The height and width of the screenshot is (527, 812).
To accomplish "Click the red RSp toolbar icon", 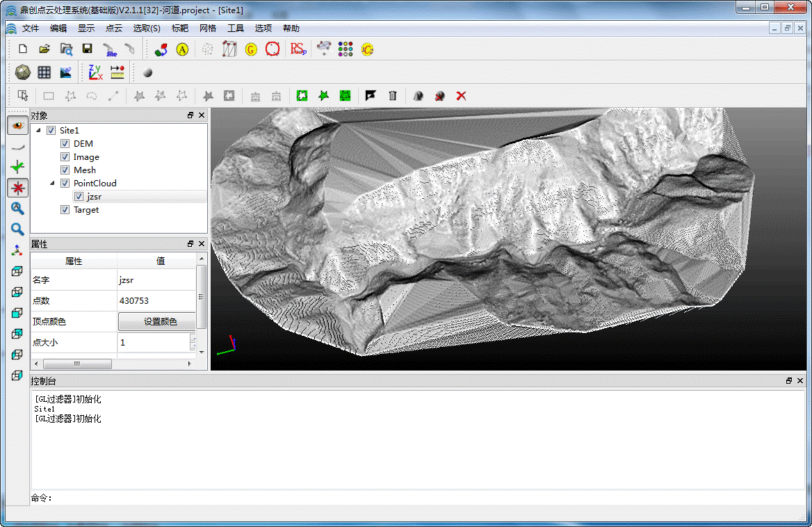I will [298, 49].
